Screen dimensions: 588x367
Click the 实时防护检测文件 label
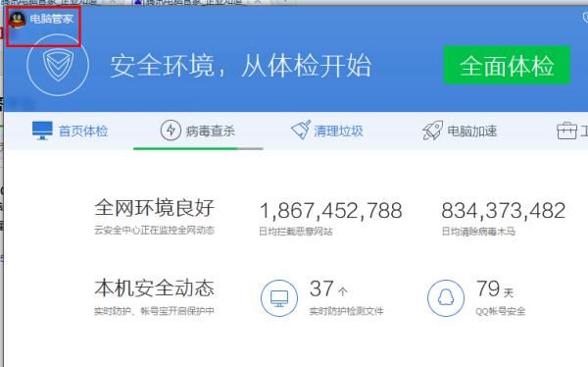tap(347, 311)
